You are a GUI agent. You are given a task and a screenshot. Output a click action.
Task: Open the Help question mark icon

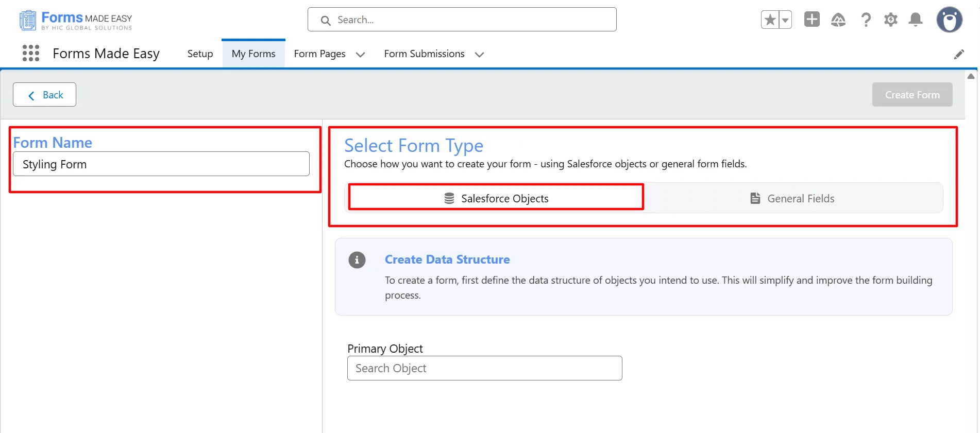click(x=866, y=20)
